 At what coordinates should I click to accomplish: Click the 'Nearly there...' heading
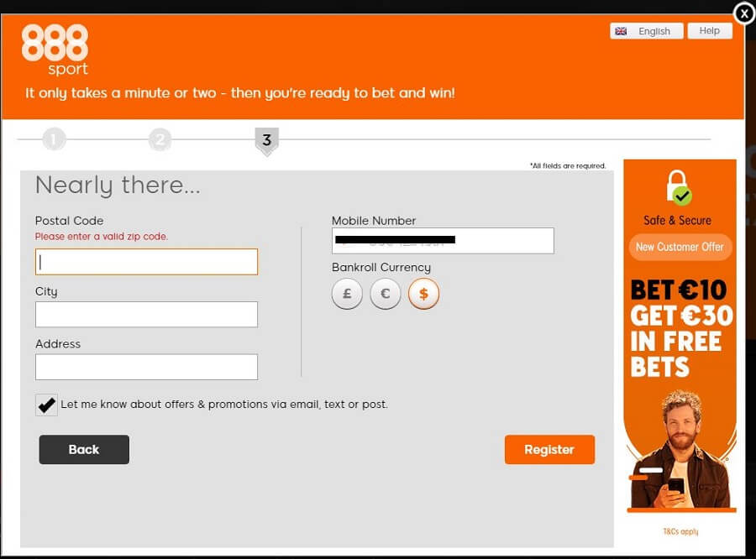point(118,185)
